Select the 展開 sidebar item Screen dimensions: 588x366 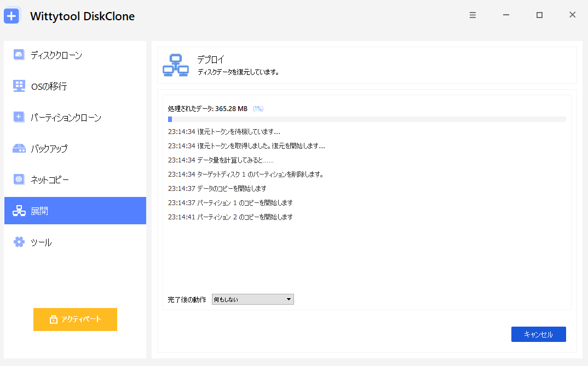pos(75,211)
